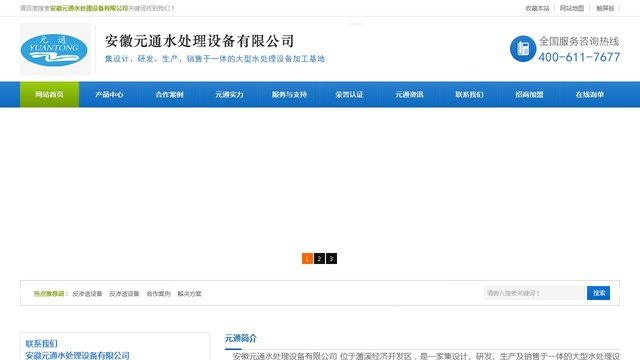Viewport: 640px width, 360px height.
Task: Click 全国服务咨询热线 label
Action: point(579,41)
